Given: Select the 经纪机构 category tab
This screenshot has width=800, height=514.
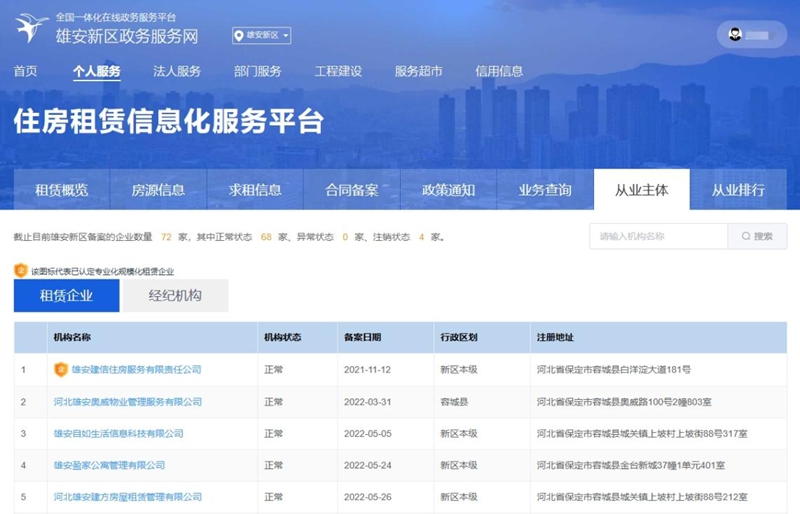Looking at the screenshot, I should (175, 295).
